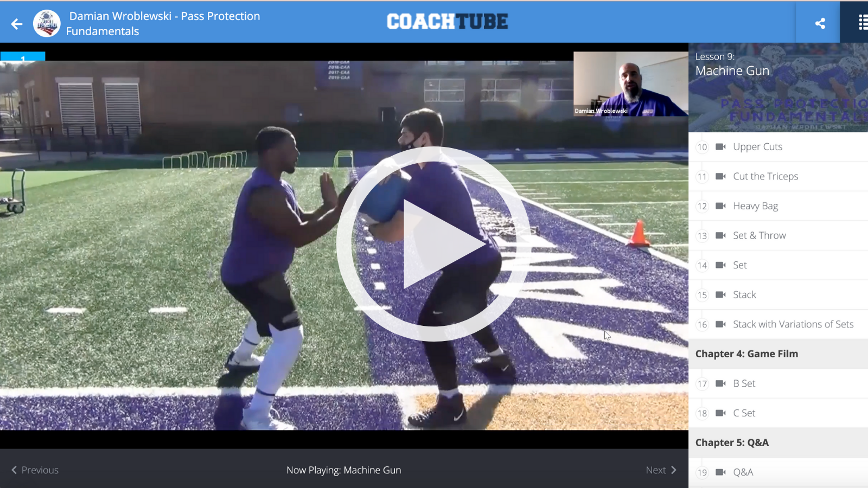The image size is (868, 488).
Task: Open the Stack lesson
Action: click(778, 295)
